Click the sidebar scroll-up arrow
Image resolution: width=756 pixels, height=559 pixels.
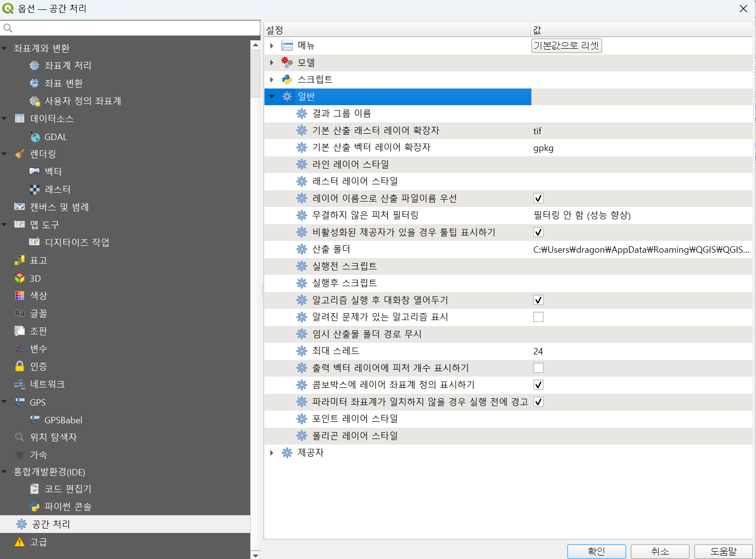coord(255,44)
